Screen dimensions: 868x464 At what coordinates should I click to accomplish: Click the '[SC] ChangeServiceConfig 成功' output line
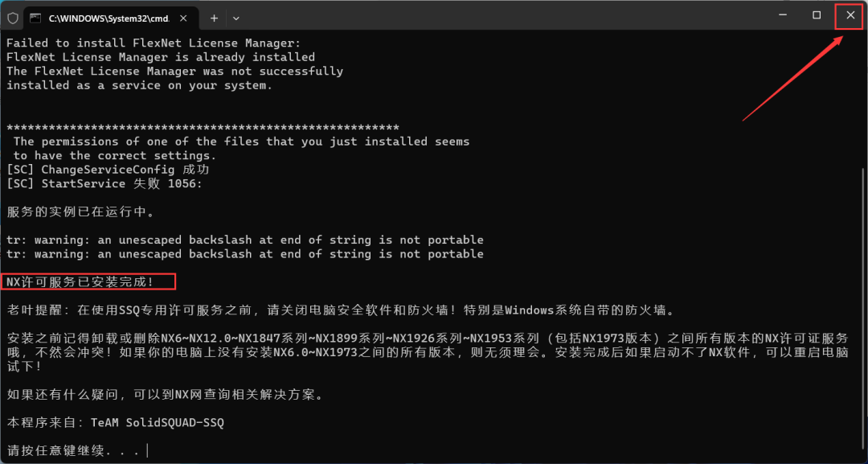point(108,170)
